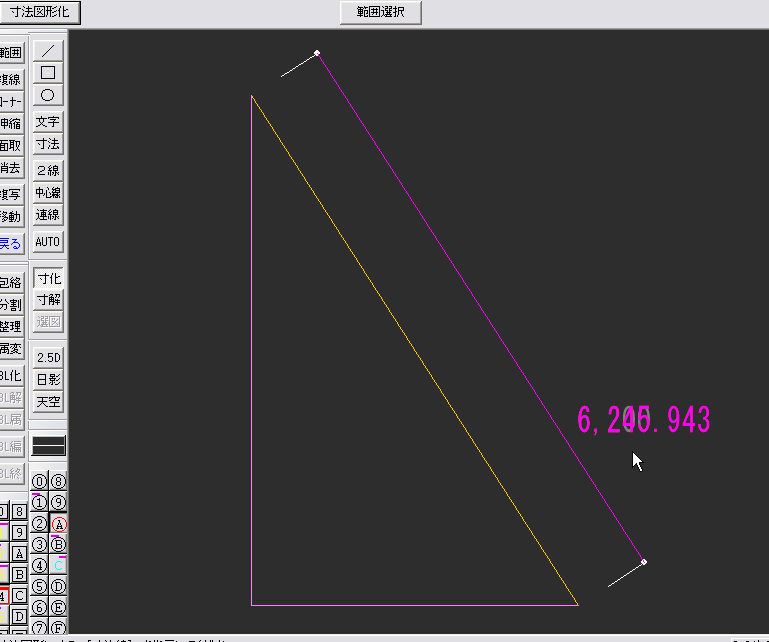Click the upper dimension endpoint marker
This screenshot has width=769, height=642.
317,52
